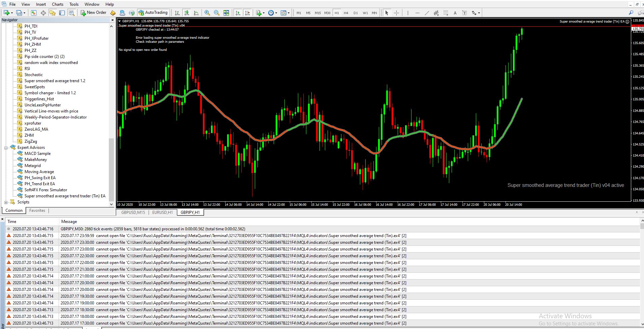Expand the Scripts tree node
The height and width of the screenshot is (329, 644).
tap(6, 202)
